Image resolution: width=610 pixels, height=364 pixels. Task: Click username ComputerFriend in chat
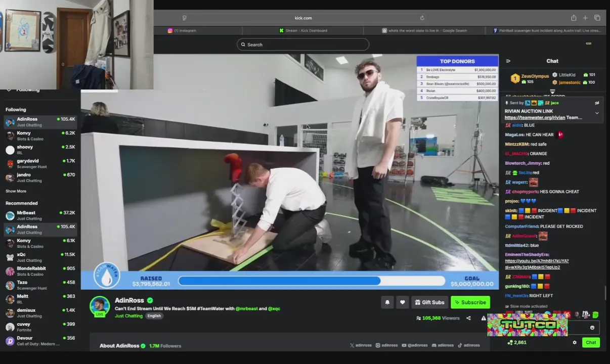click(x=521, y=226)
